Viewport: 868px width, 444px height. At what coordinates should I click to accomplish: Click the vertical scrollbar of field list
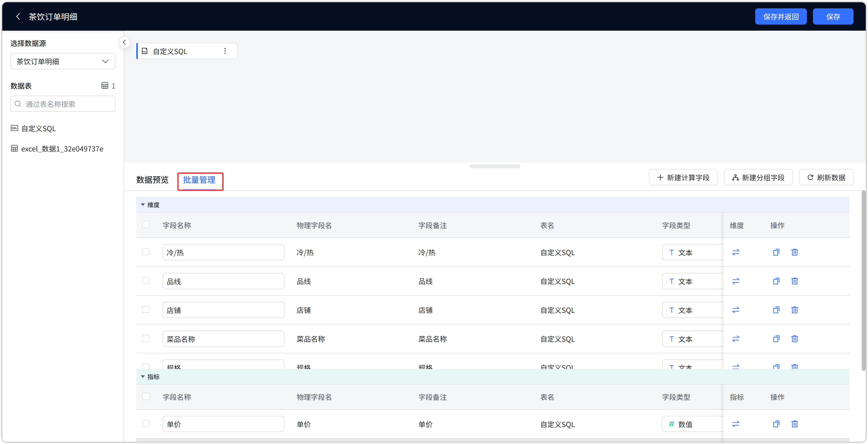click(x=864, y=281)
